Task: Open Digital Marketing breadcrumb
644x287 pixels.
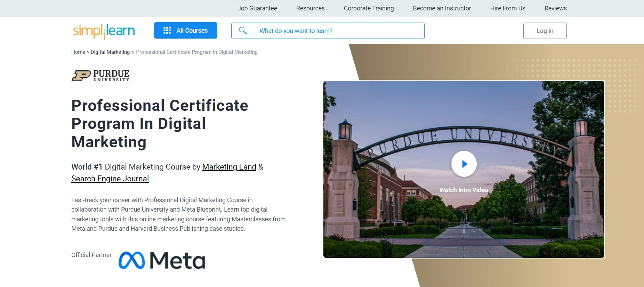Action: (110, 52)
